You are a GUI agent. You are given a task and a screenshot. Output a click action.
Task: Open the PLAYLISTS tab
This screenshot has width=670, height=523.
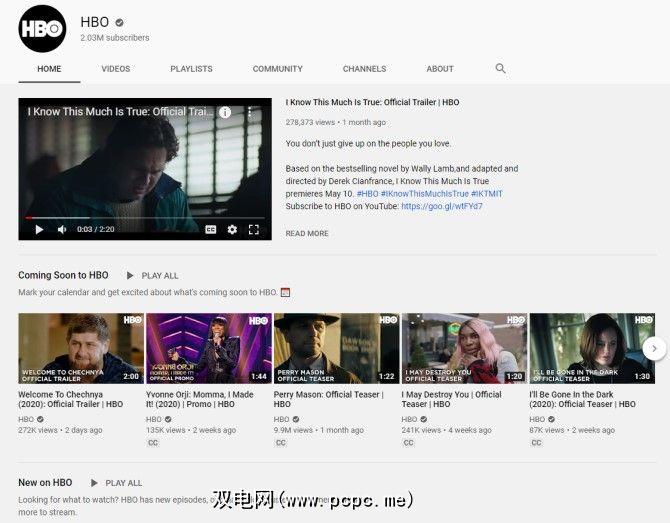191,69
